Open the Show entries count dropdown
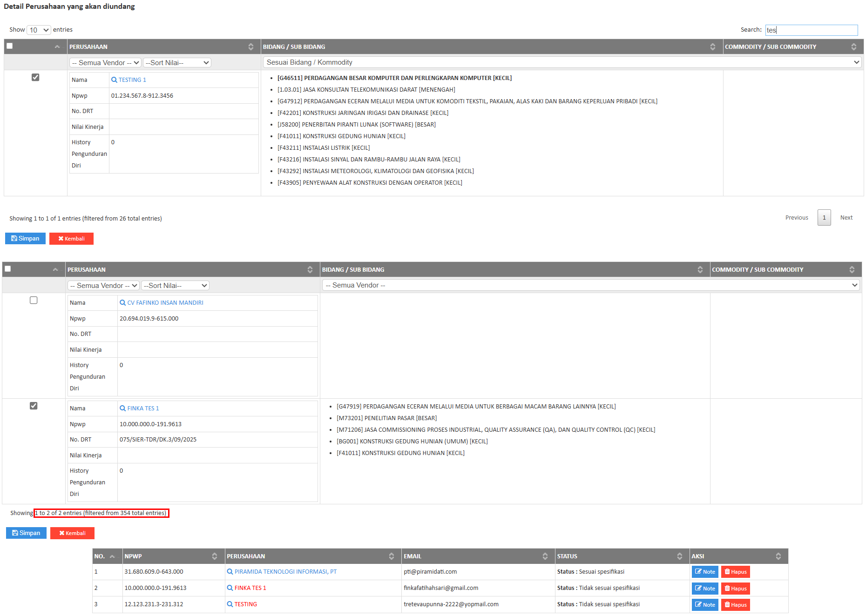The image size is (866, 616). 39,30
